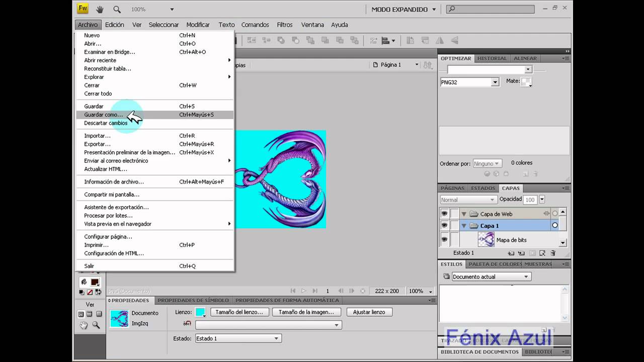Switch to the HISTORIAL tab
The image size is (644, 362).
(x=492, y=58)
